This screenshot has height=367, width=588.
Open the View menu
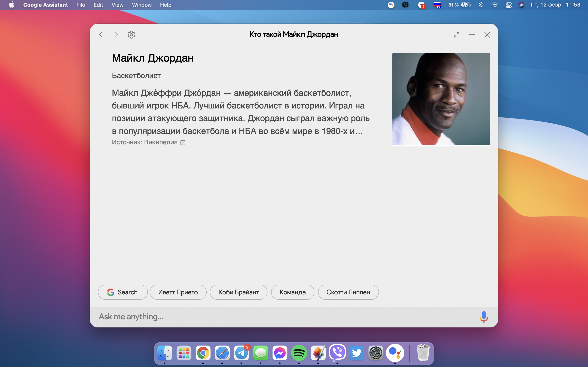[117, 5]
